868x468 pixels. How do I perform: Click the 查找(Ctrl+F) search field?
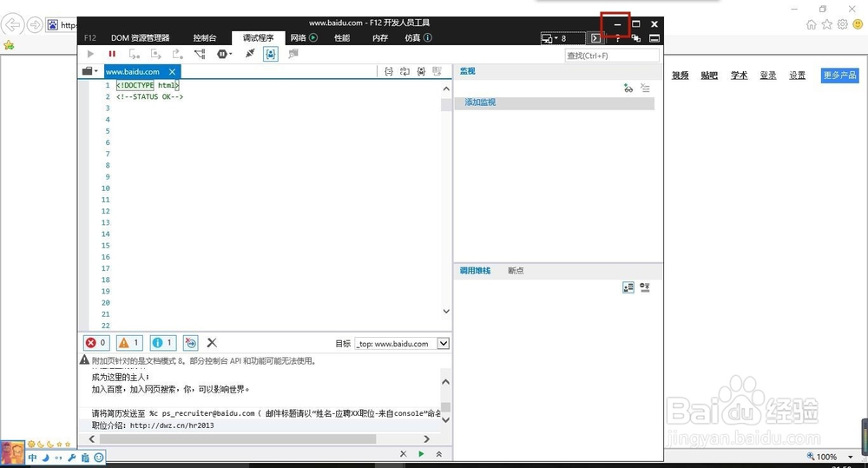612,56
